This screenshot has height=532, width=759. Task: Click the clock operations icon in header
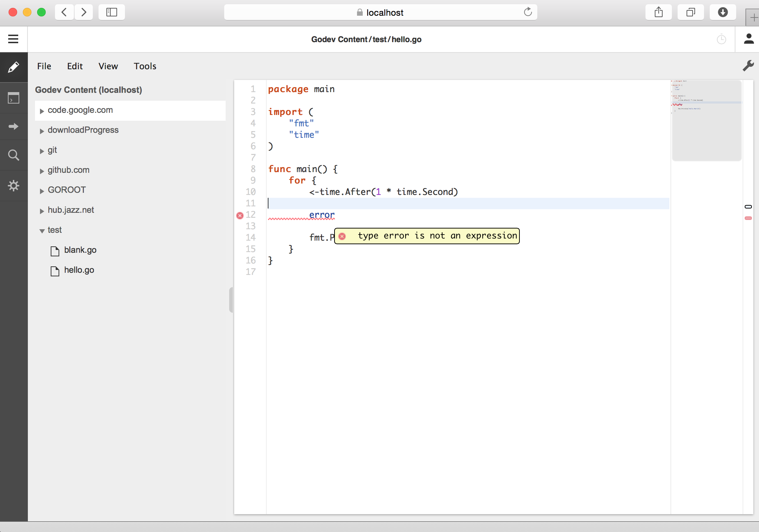(722, 39)
